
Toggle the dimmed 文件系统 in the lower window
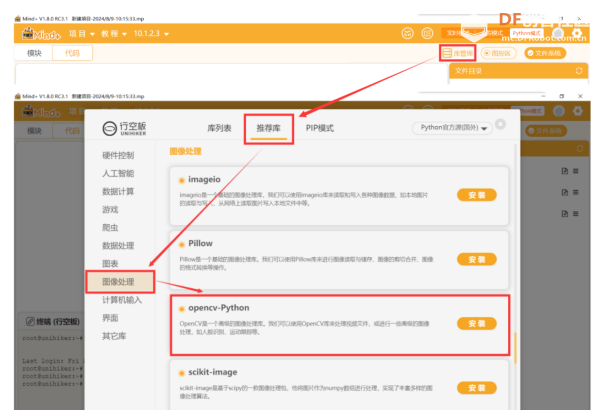coord(546,131)
